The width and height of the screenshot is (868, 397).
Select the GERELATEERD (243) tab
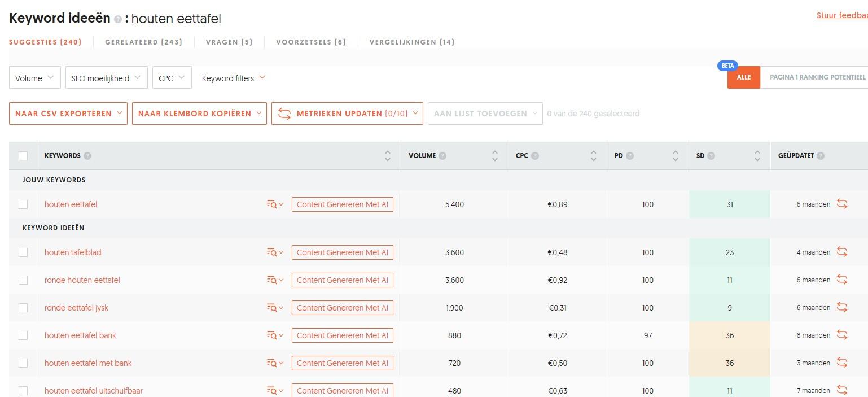[144, 42]
